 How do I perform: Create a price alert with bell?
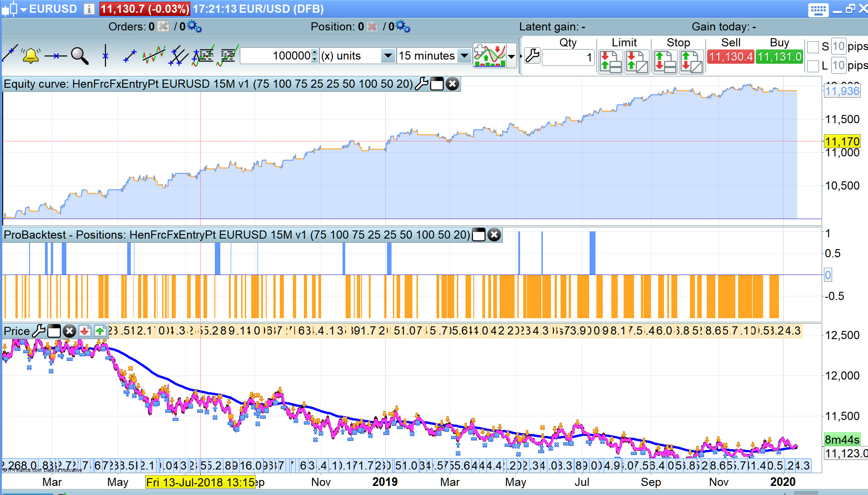[31, 55]
